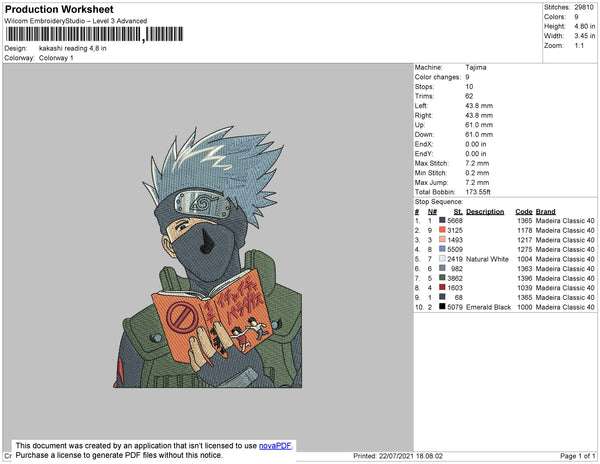
Task: Click thread code 1178
Action: coord(525,230)
